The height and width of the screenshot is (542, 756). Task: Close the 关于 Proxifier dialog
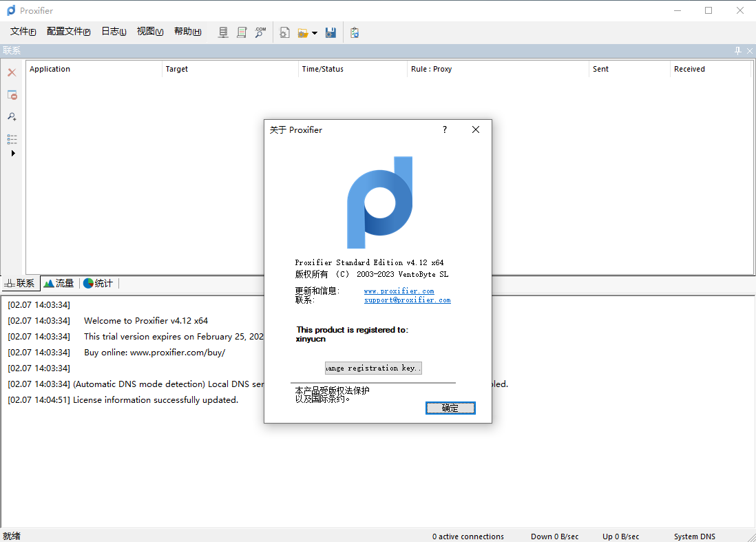(475, 129)
